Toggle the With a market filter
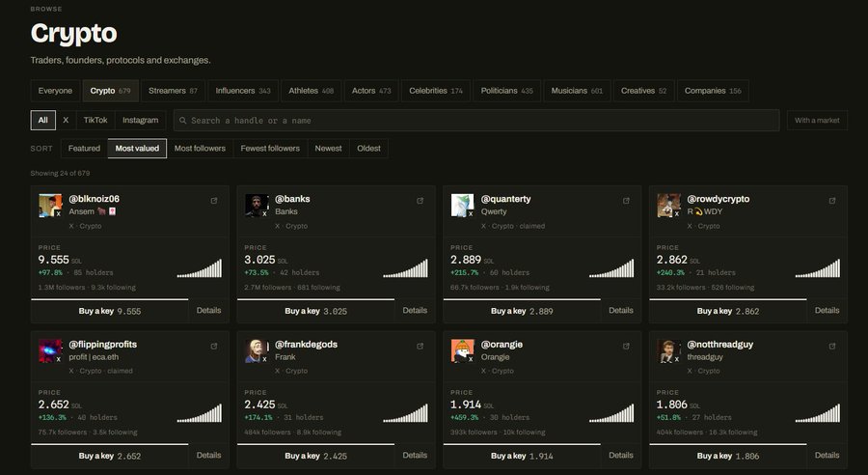Viewport: 868px width, 475px height. tap(817, 121)
